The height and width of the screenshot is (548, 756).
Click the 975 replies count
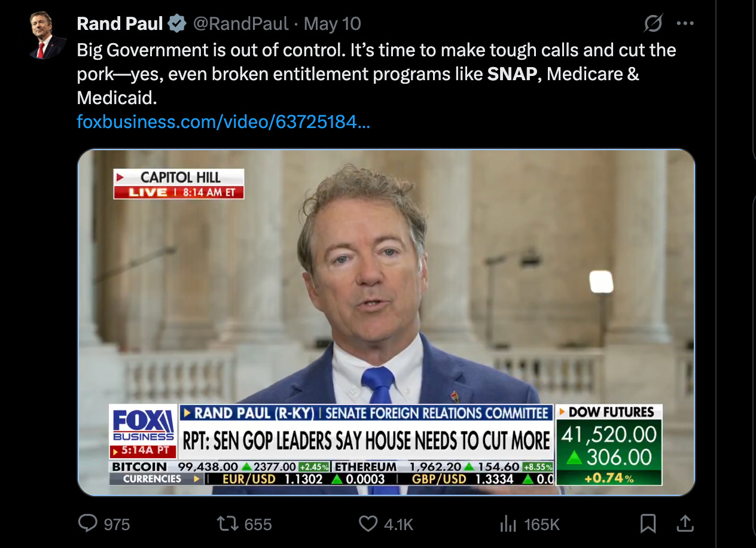pyautogui.click(x=117, y=525)
